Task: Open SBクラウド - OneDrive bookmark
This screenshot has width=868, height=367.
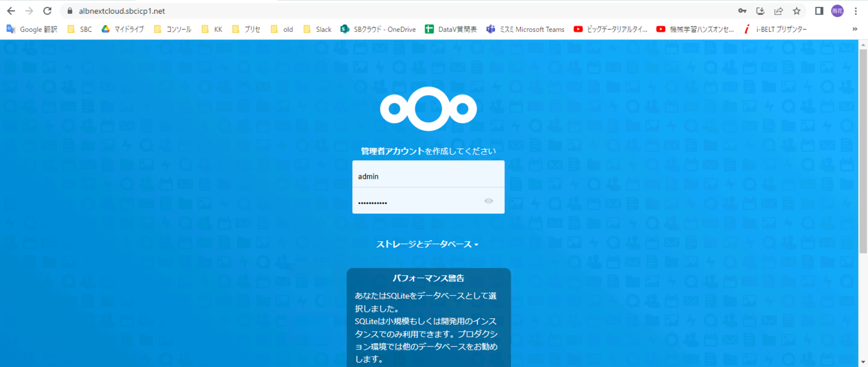Action: tap(378, 29)
